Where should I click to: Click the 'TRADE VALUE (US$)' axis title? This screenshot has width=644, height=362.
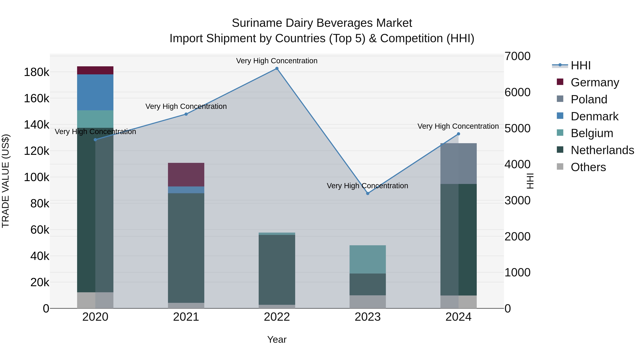6,181
